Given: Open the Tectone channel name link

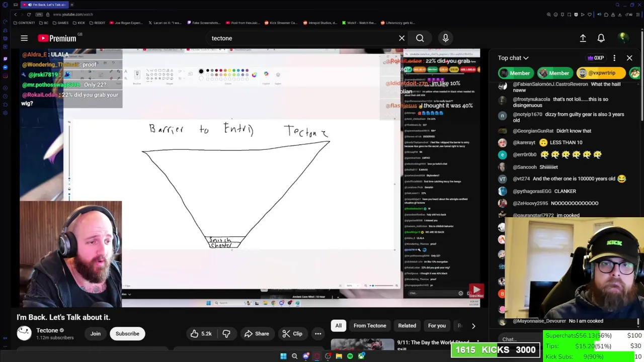Looking at the screenshot, I should 47,331.
